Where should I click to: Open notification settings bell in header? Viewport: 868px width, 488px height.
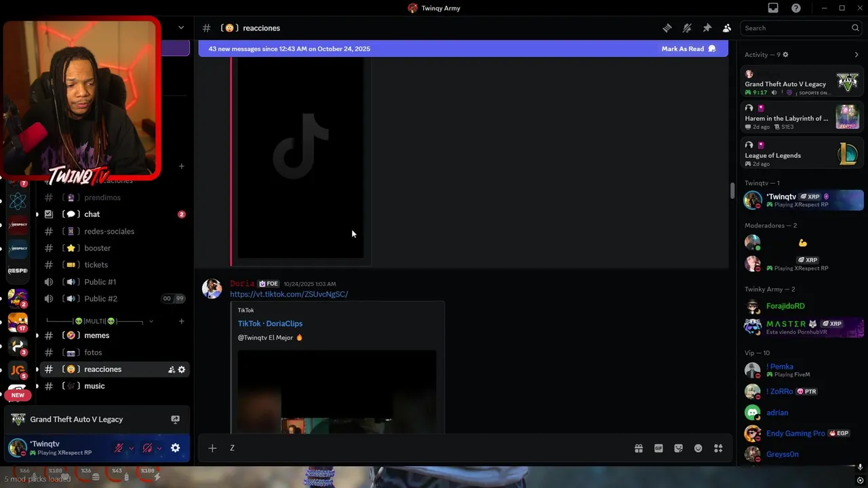point(687,28)
